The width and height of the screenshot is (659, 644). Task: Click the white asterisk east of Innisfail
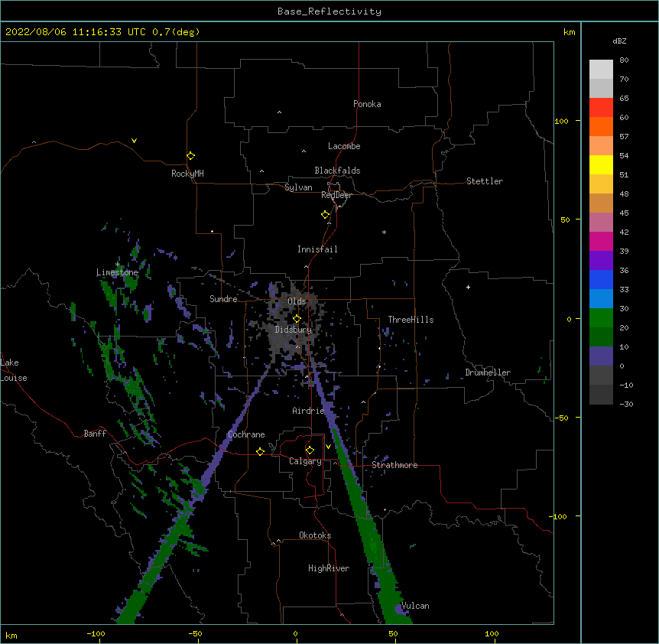click(384, 232)
